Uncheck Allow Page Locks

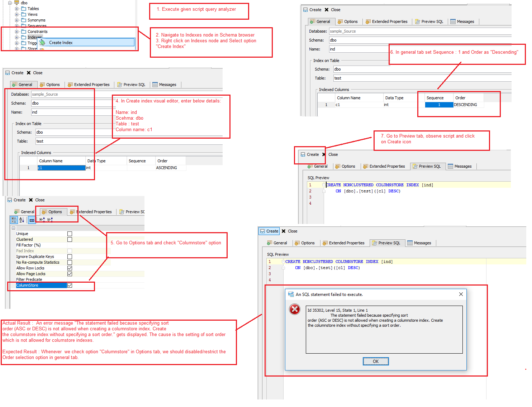coord(70,274)
